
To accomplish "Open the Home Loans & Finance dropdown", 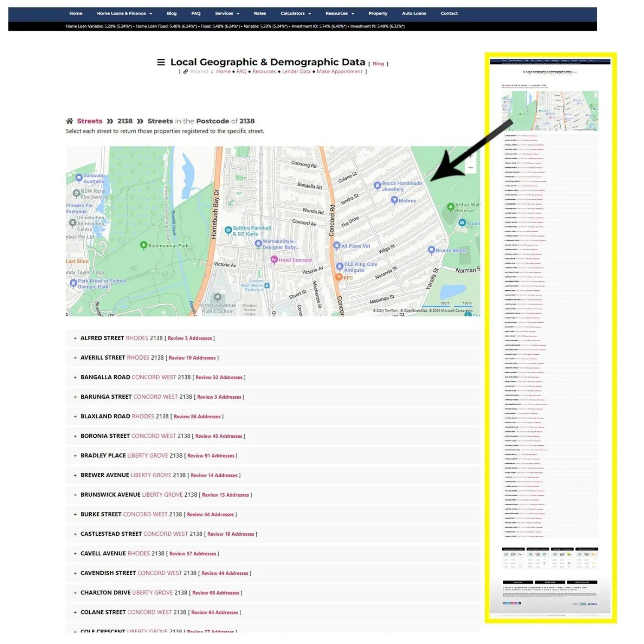I will tap(124, 13).
